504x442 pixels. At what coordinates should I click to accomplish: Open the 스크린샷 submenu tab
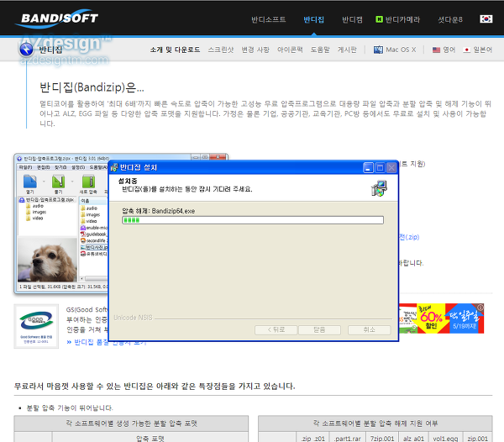pos(220,50)
